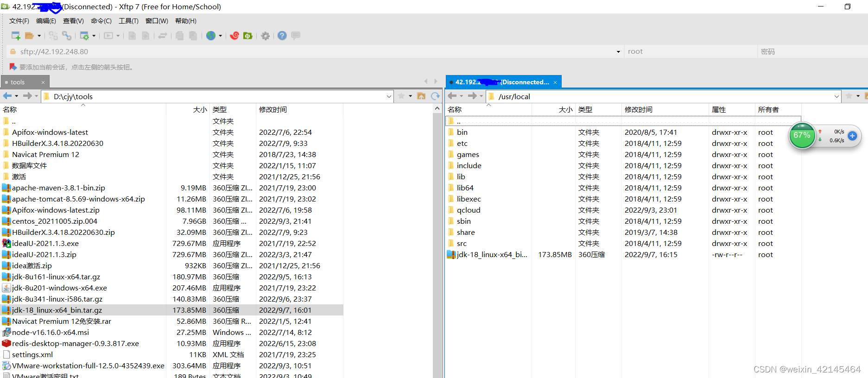The width and height of the screenshot is (868, 378).
Task: Open the 工具(T) menu
Action: click(128, 21)
